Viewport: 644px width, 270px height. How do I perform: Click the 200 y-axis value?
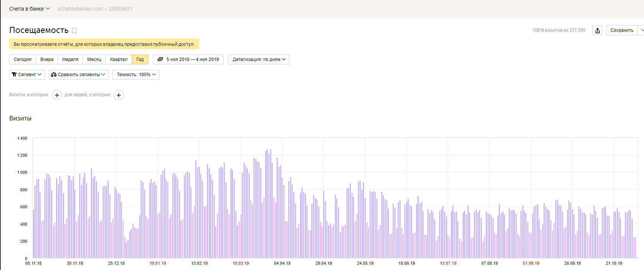[x=24, y=241]
